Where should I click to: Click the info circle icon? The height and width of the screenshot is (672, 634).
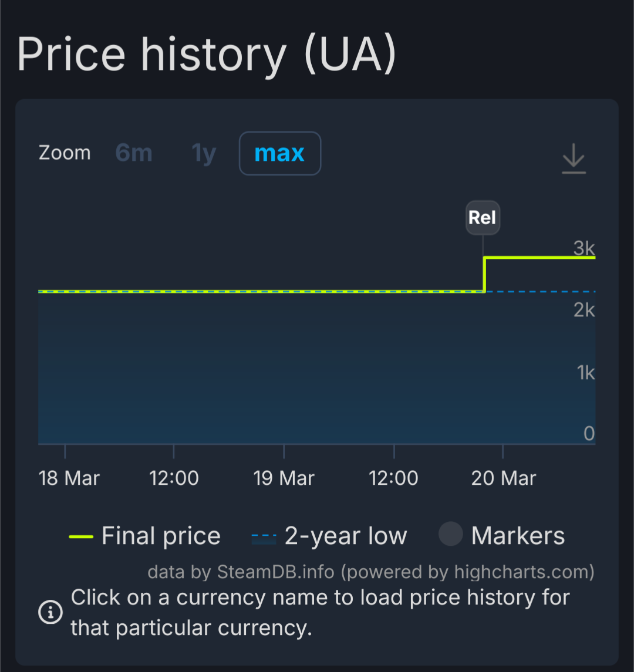[50, 613]
